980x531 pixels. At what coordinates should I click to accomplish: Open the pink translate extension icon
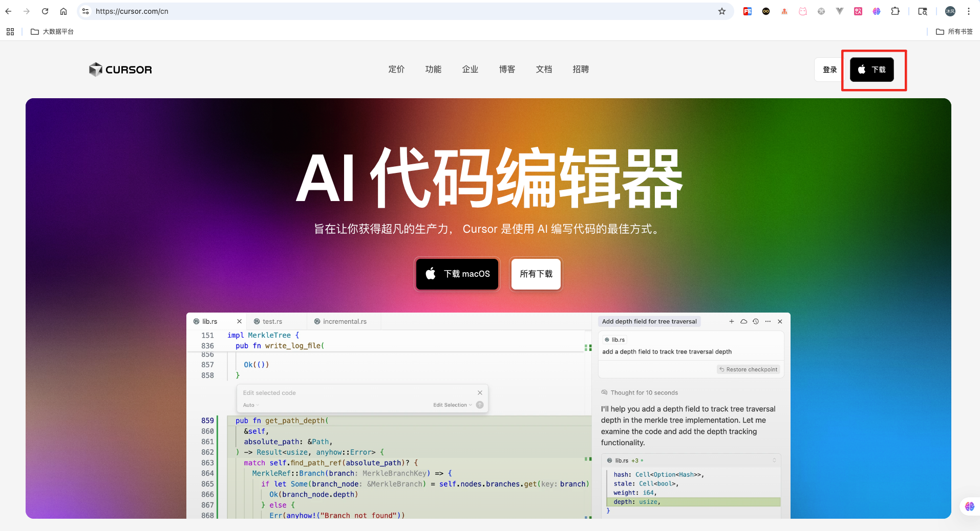point(858,11)
